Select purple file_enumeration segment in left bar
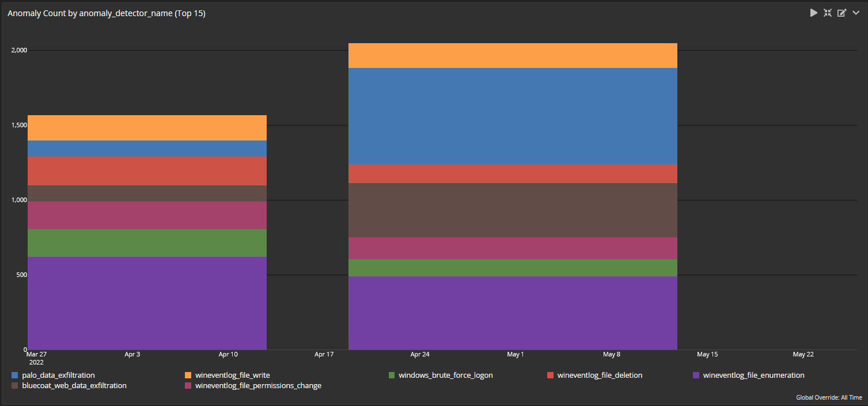This screenshot has height=406, width=868. click(147, 302)
